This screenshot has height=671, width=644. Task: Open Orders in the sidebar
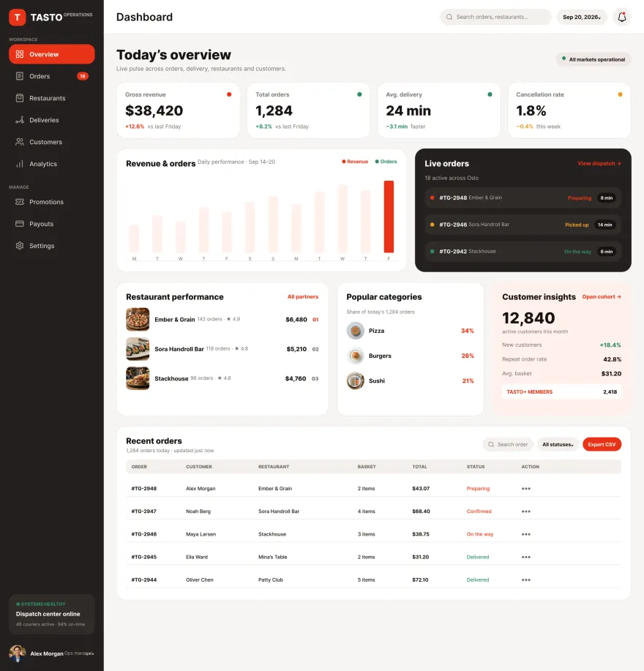pos(52,76)
